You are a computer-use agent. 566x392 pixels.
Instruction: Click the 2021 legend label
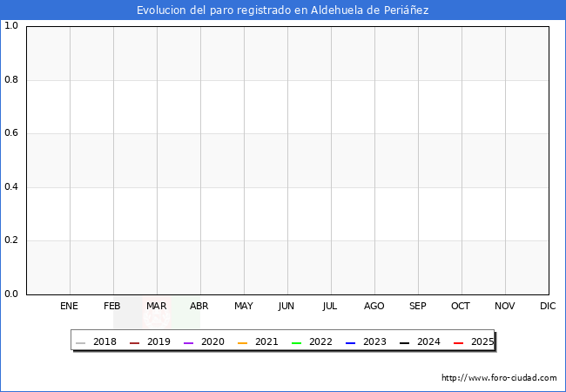pyautogui.click(x=266, y=341)
